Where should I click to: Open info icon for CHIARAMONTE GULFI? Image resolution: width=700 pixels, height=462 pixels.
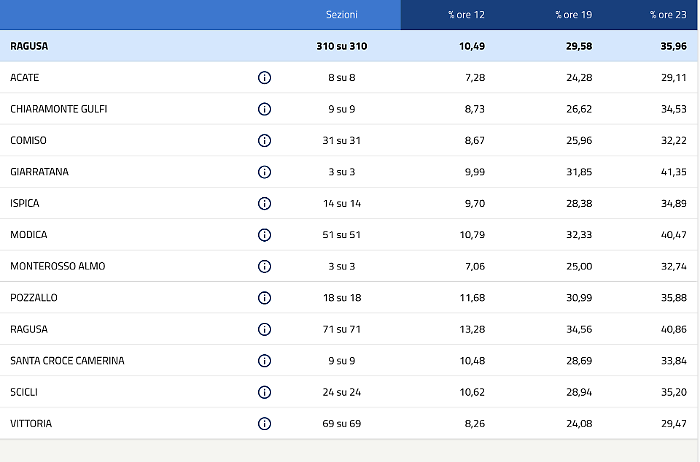[x=264, y=109]
